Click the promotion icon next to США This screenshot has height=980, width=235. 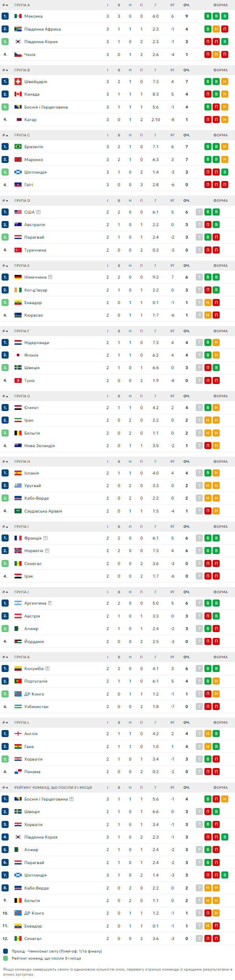tap(38, 212)
